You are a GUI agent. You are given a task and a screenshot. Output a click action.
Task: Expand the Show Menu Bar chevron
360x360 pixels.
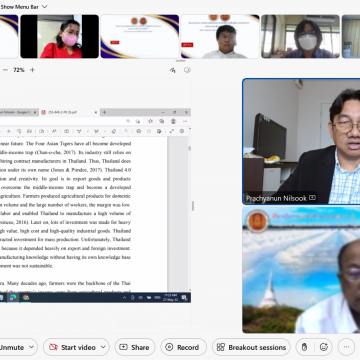45,7
